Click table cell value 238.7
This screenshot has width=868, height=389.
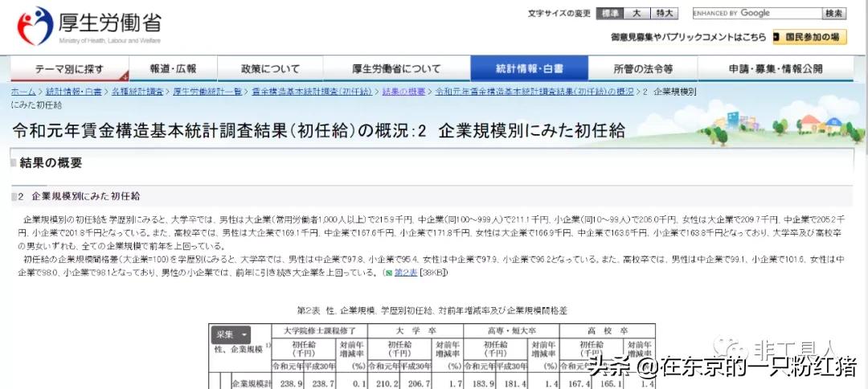[x=322, y=383]
